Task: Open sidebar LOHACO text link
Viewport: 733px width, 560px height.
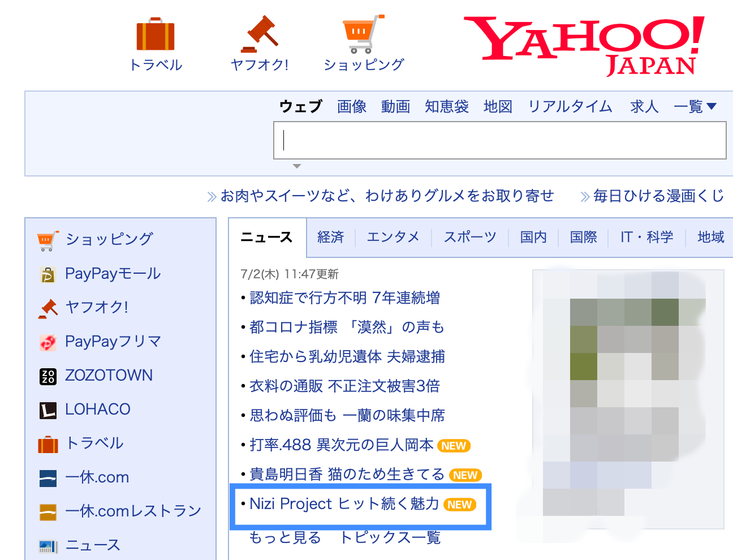Action: (98, 410)
